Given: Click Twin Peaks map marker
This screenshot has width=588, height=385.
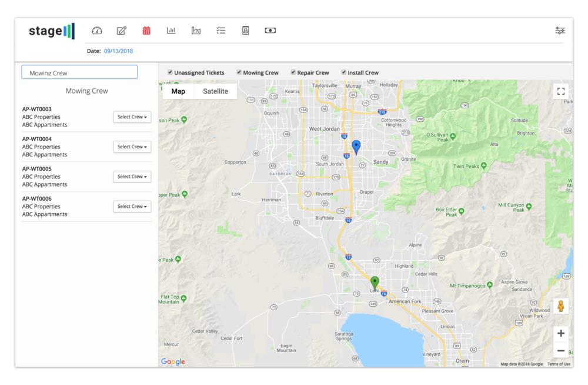Looking at the screenshot, I should coord(484,165).
